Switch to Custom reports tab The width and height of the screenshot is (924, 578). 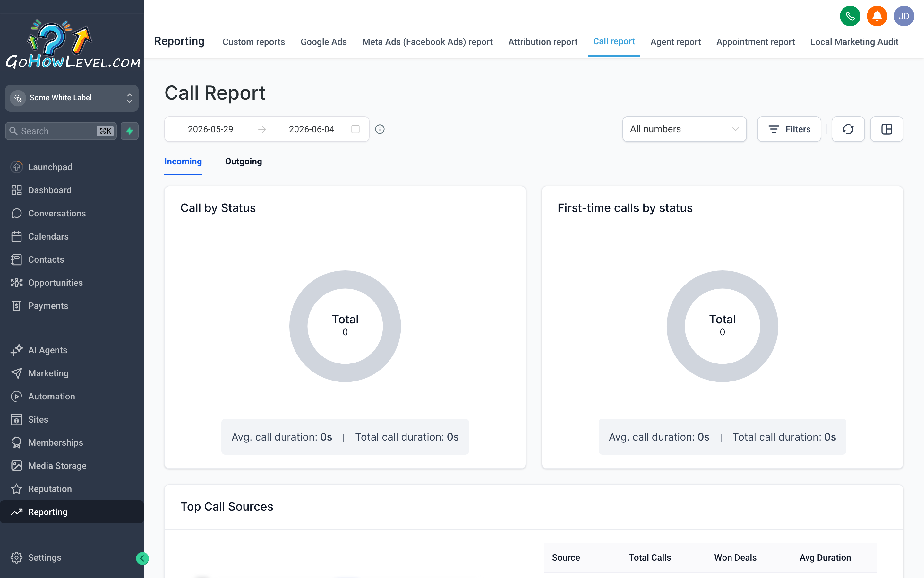253,42
